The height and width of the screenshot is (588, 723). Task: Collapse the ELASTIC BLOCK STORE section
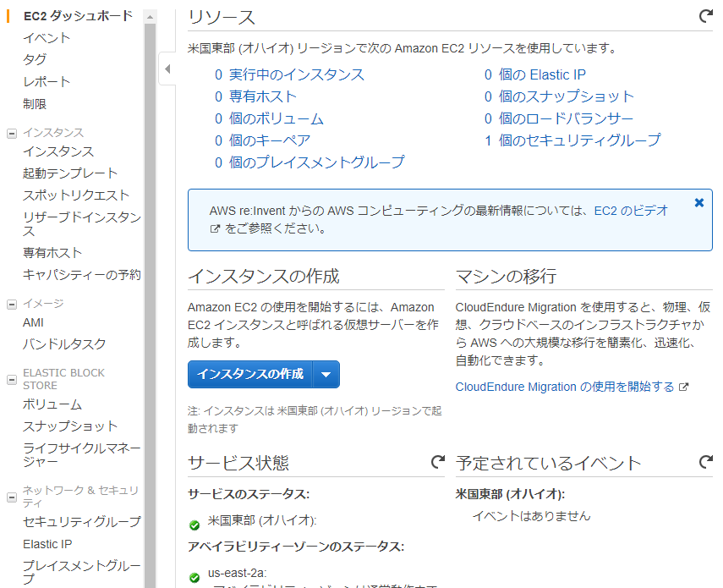click(12, 380)
